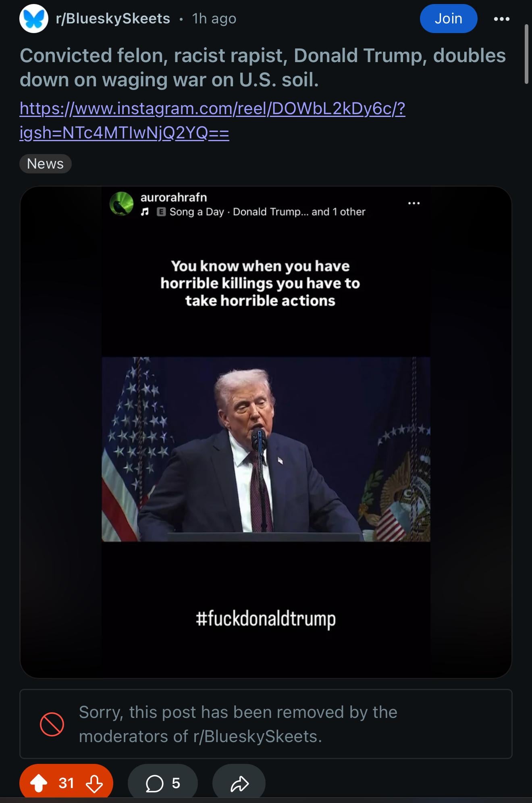Image resolution: width=532 pixels, height=803 pixels.
Task: Select the News flair tag
Action: click(x=46, y=164)
